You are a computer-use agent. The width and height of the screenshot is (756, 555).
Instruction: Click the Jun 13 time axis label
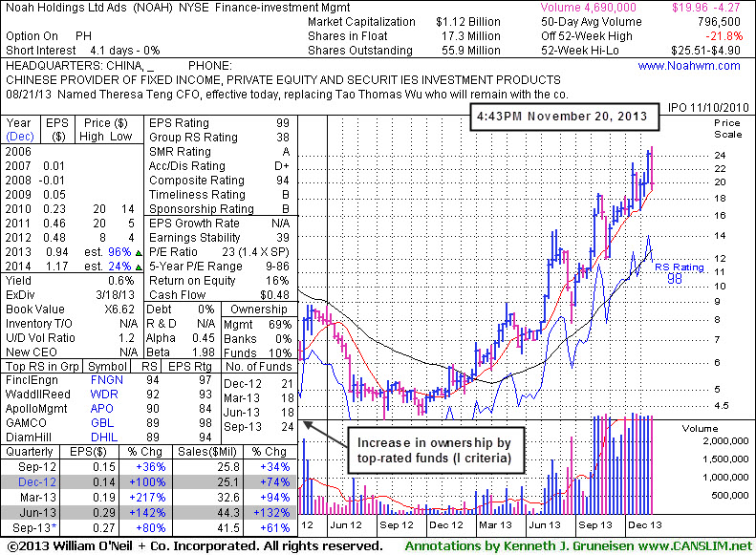click(545, 525)
